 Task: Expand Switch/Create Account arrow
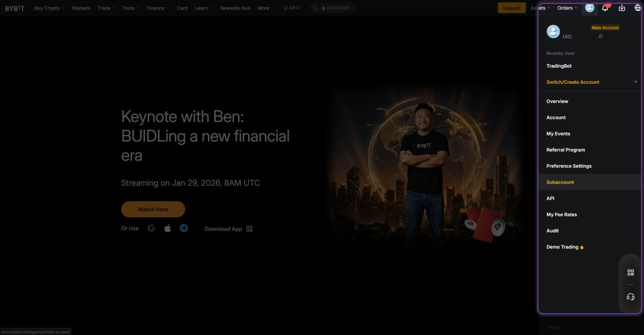[x=635, y=82]
